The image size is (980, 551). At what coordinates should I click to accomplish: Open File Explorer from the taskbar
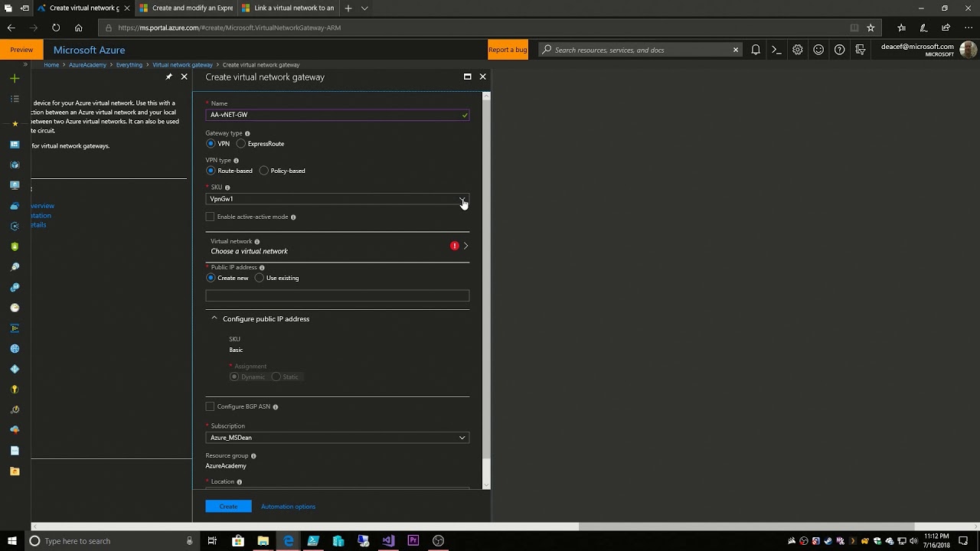click(x=263, y=541)
